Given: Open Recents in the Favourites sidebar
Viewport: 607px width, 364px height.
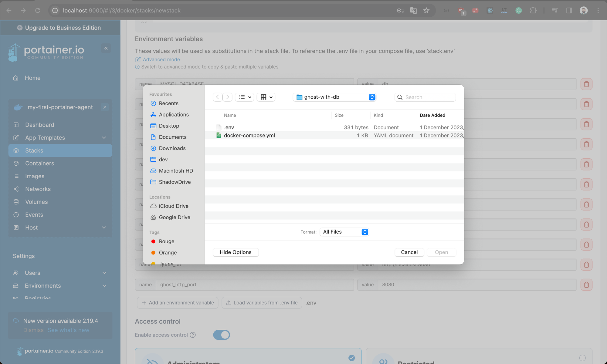Looking at the screenshot, I should pyautogui.click(x=168, y=103).
